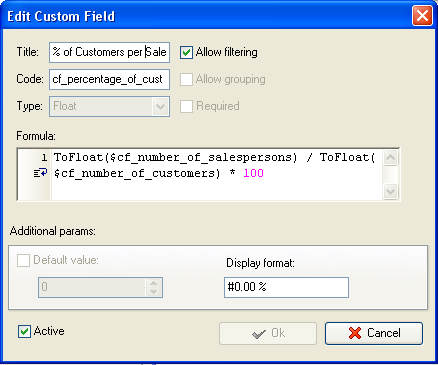Toggle the Active checkbox
This screenshot has width=438, height=365.
coord(24,332)
